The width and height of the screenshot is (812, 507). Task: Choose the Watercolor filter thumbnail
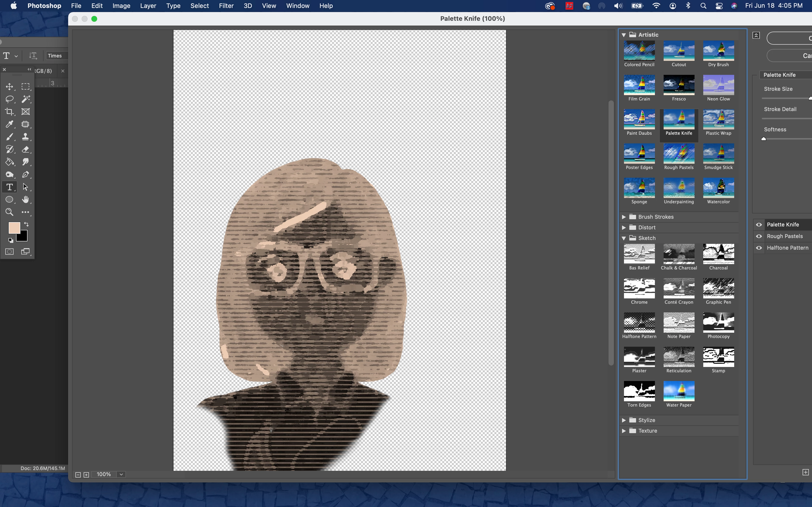(718, 188)
